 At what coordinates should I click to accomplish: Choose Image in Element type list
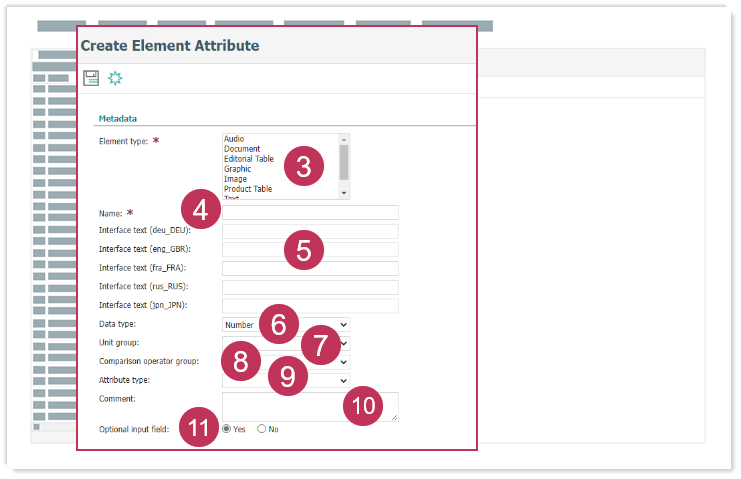236,179
